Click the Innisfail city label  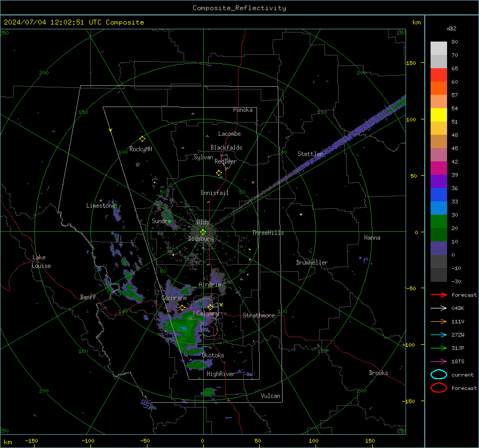(214, 193)
